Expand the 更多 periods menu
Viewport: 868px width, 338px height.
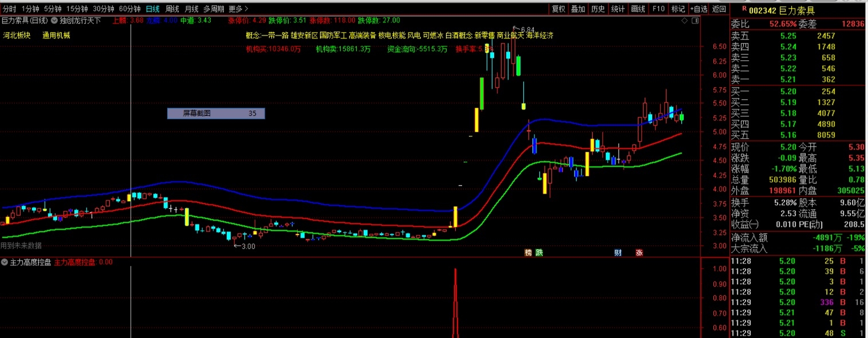coord(239,9)
